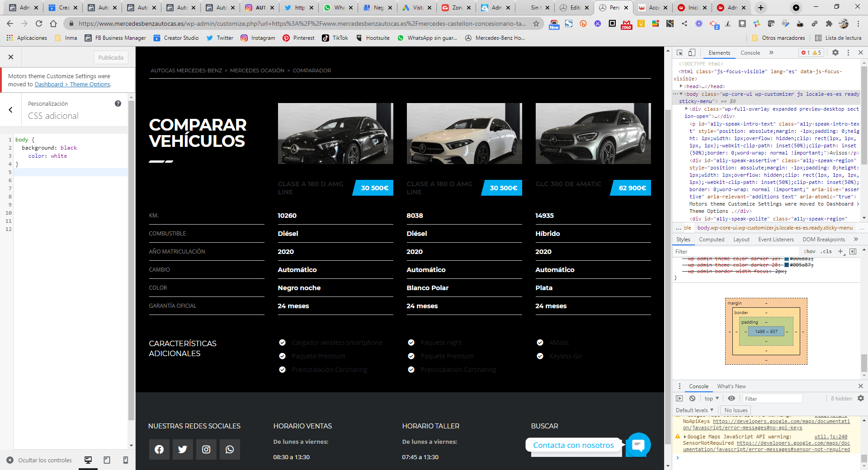The width and height of the screenshot is (868, 470).
Task: Open the Instagram social icon in footer
Action: 206,449
